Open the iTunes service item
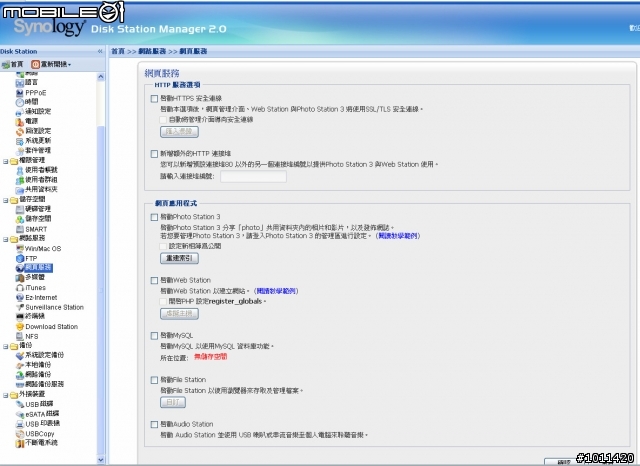Viewport: 640px width, 466px height. click(x=31, y=288)
